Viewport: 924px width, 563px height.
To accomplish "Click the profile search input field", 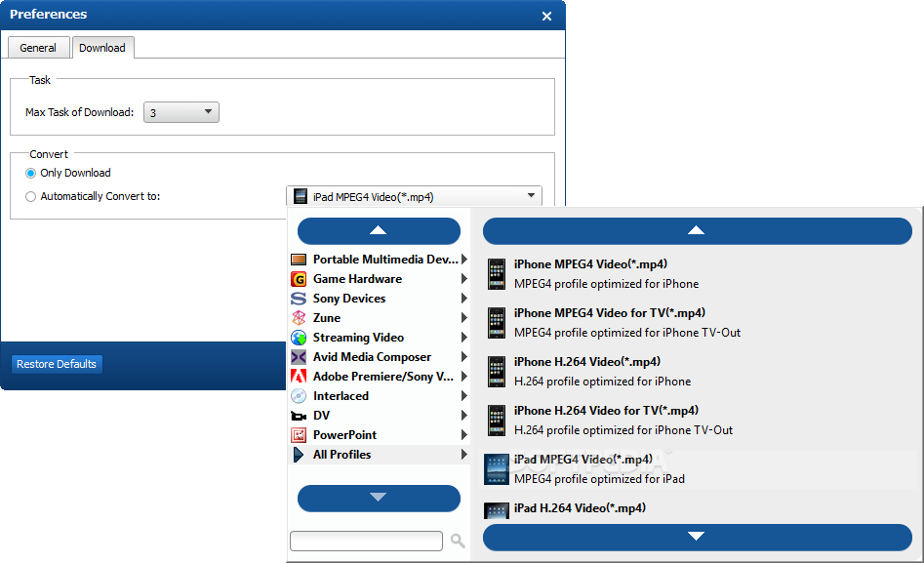I will click(366, 541).
